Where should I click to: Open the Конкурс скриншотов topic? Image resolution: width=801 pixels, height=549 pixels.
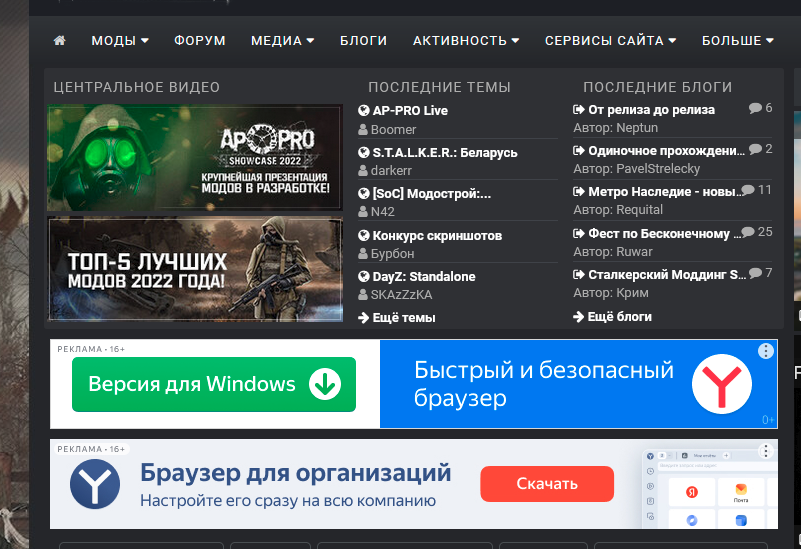437,236
